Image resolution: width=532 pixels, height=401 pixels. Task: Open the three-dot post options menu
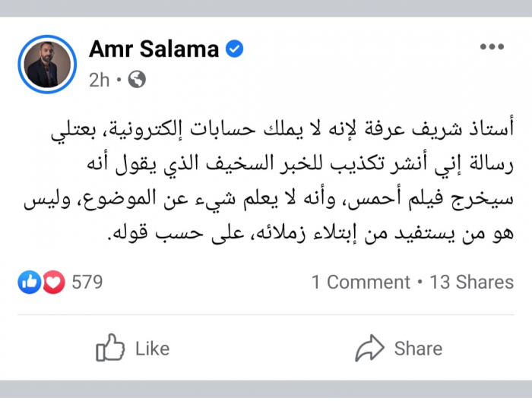[x=492, y=47]
